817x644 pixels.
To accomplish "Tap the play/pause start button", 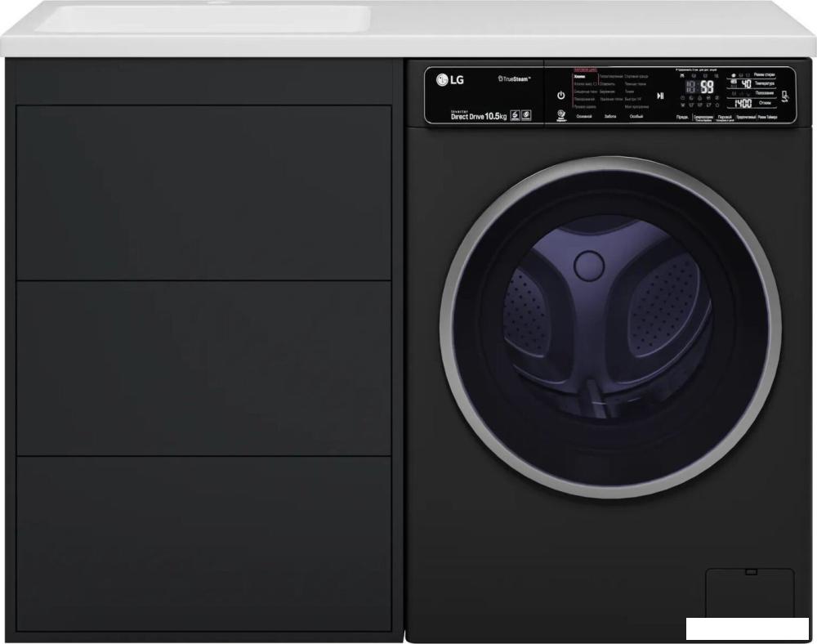I will tap(660, 96).
